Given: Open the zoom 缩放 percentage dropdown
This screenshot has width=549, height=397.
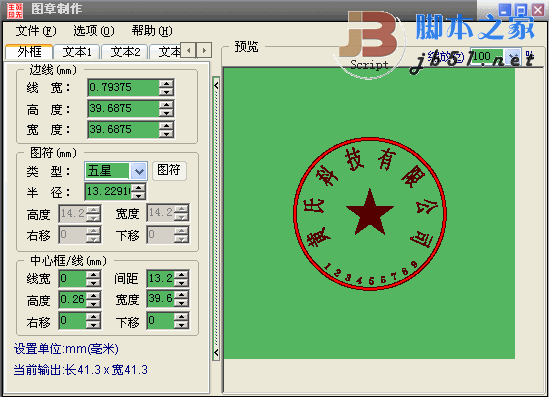Looking at the screenshot, I should pyautogui.click(x=514, y=56).
